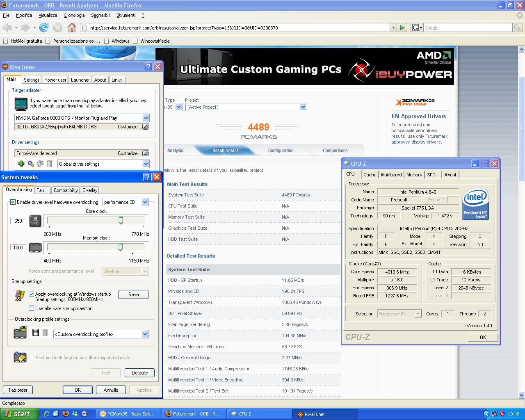
Task: Click the magnifier icon under Driver settings
Action: [31, 164]
